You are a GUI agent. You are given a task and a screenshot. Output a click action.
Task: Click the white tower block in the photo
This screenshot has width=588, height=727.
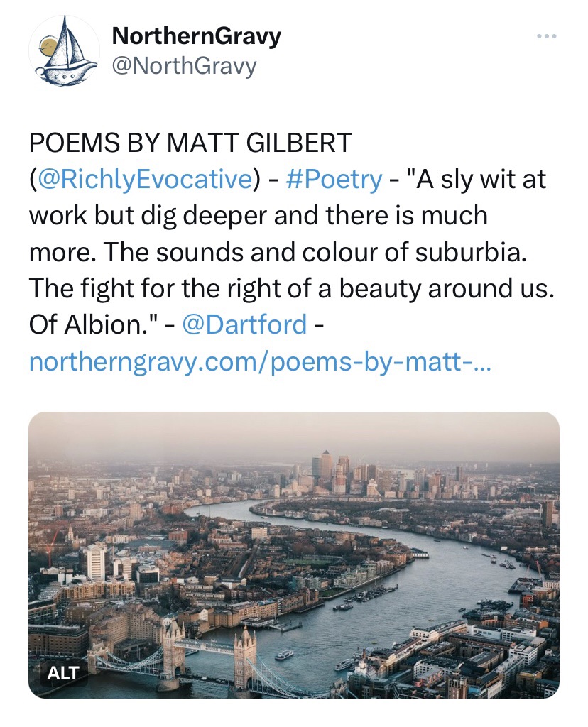click(97, 562)
